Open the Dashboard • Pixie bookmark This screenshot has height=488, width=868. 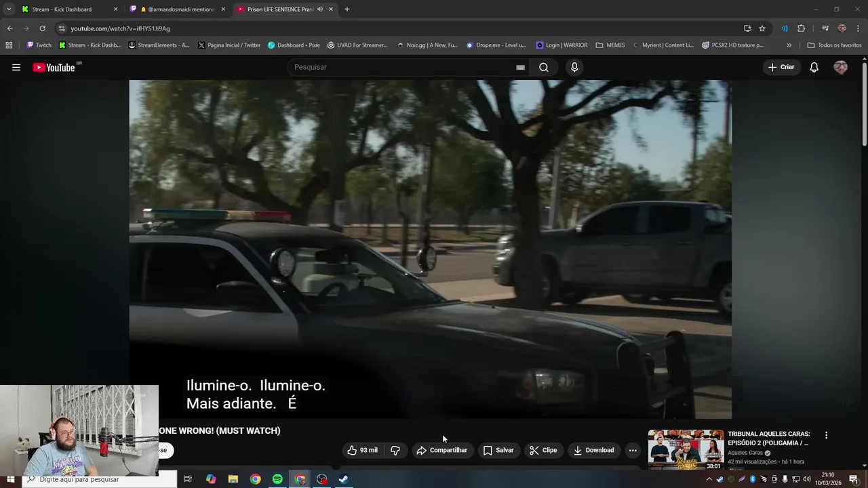pyautogui.click(x=294, y=45)
